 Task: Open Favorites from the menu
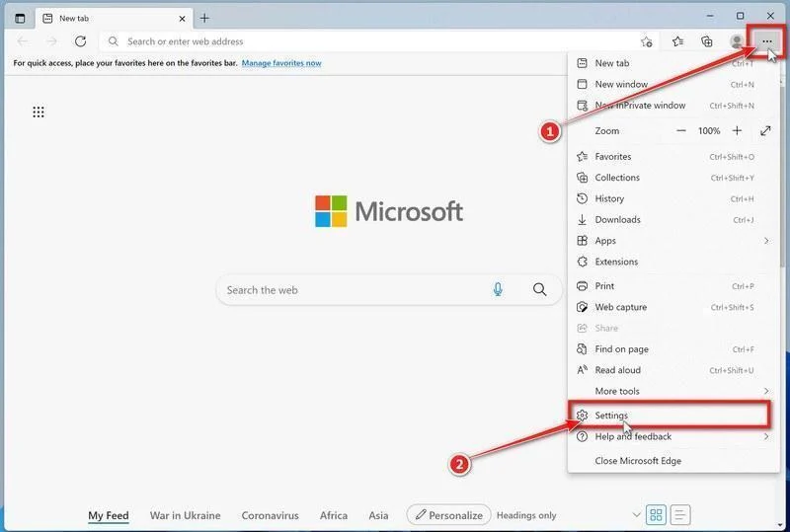click(x=673, y=157)
